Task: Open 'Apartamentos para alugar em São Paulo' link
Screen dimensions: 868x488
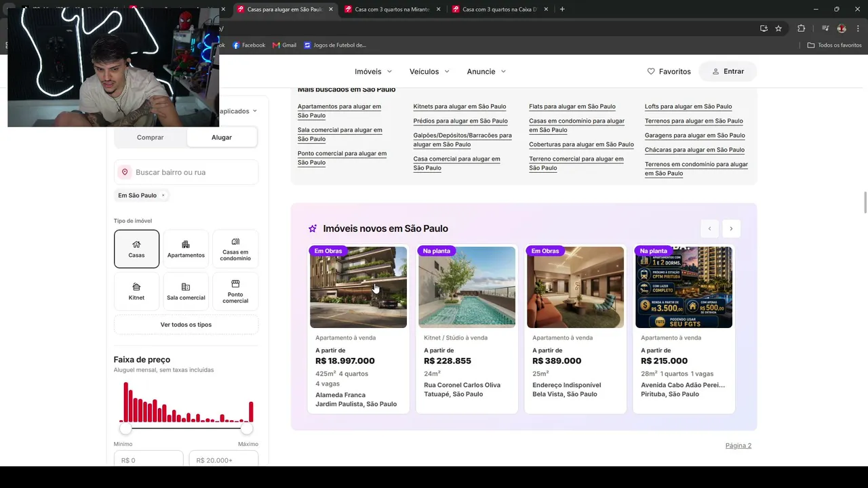Action: coord(339,111)
